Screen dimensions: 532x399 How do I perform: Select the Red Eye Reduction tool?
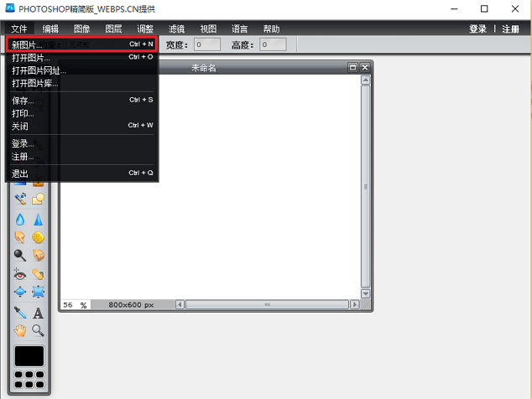pyautogui.click(x=20, y=274)
